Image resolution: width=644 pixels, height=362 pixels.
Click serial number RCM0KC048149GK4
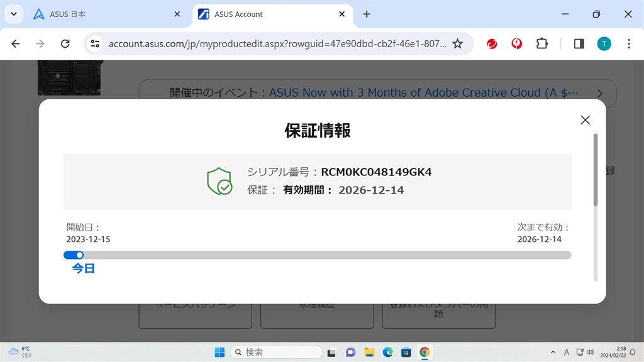[376, 172]
